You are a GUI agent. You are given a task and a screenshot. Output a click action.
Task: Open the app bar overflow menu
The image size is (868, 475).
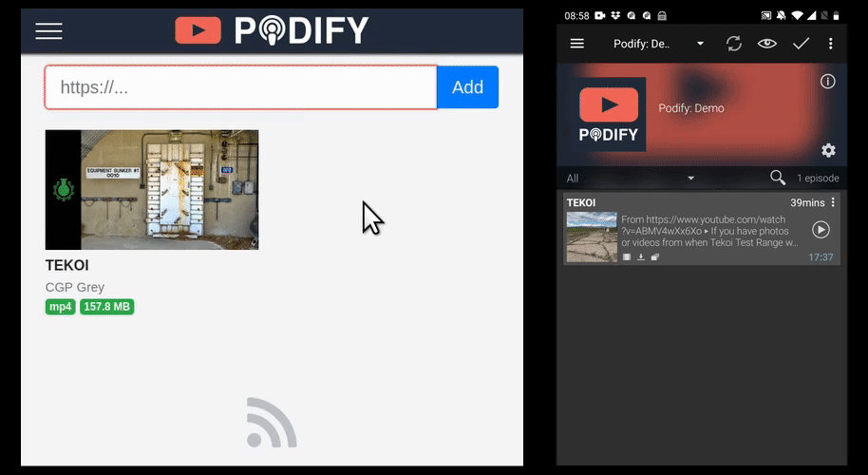(x=830, y=44)
